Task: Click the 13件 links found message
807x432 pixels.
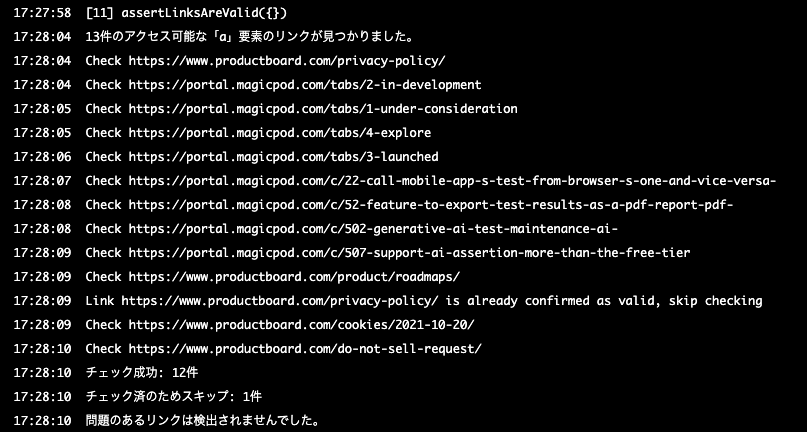Action: (249, 36)
